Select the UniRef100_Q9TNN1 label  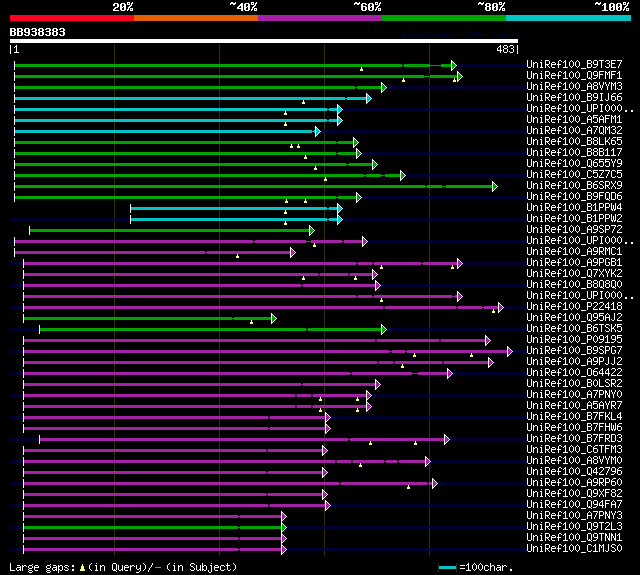pyautogui.click(x=574, y=538)
